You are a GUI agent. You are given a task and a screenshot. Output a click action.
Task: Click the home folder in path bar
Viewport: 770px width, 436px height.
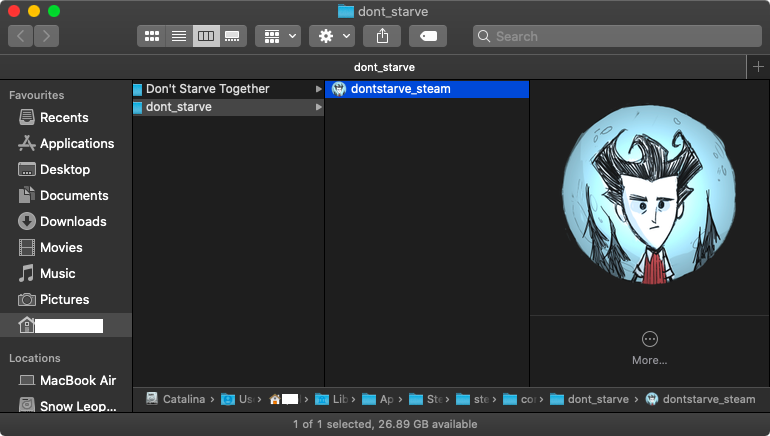[x=284, y=399]
